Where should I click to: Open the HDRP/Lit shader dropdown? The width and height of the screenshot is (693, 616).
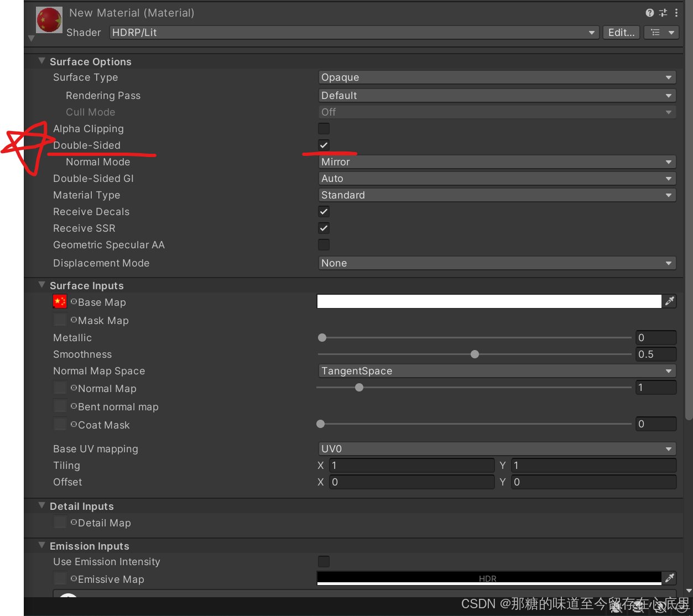pyautogui.click(x=352, y=32)
